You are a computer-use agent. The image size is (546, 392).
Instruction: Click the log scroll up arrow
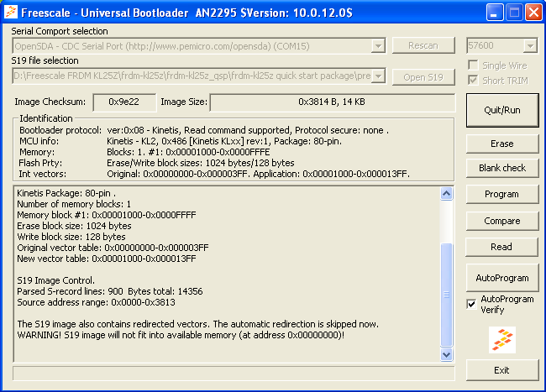[446, 193]
